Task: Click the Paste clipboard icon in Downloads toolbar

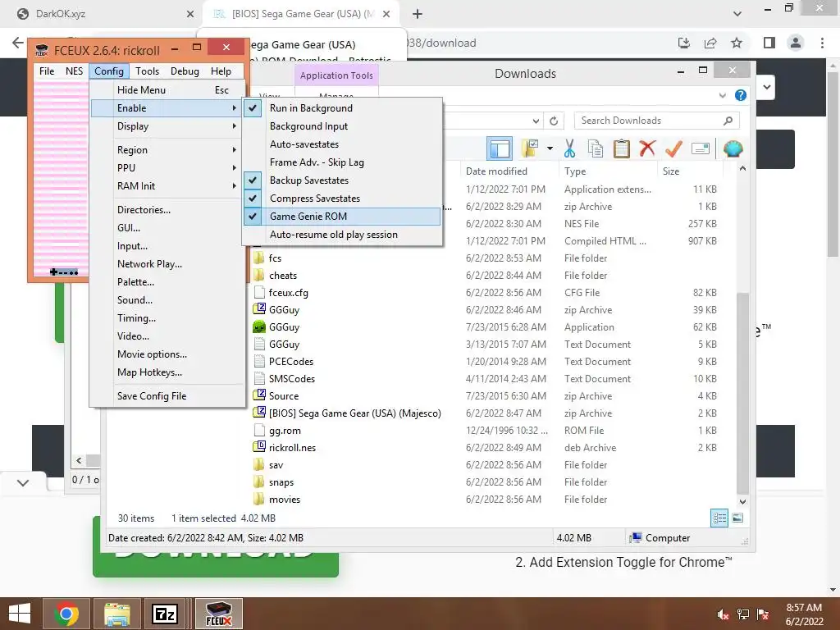Action: pos(622,148)
